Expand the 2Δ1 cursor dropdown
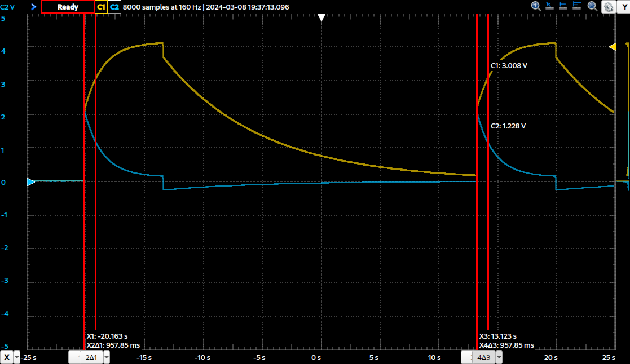This screenshot has width=630, height=364. (106, 358)
